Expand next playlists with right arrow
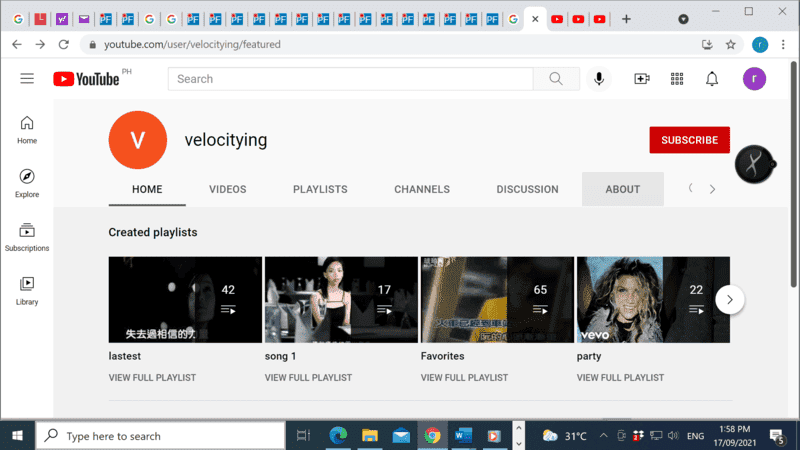Screen dimensions: 800x450 [730, 299]
